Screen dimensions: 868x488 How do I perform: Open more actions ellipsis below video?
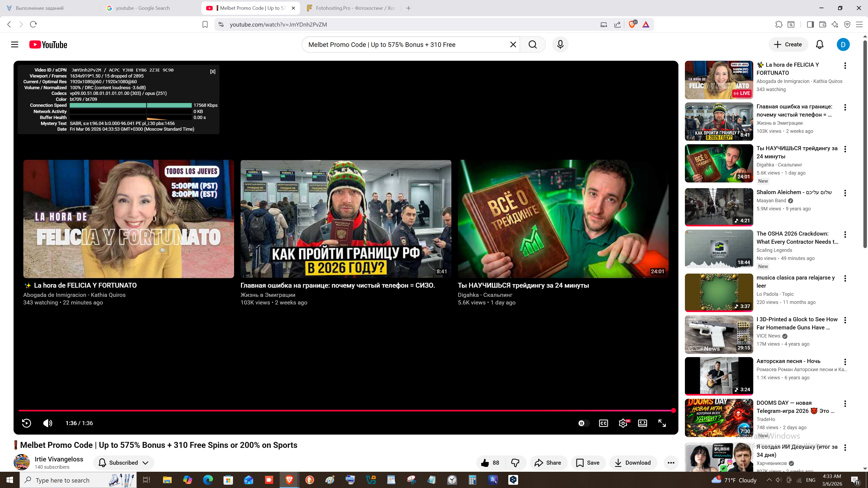[x=671, y=463]
